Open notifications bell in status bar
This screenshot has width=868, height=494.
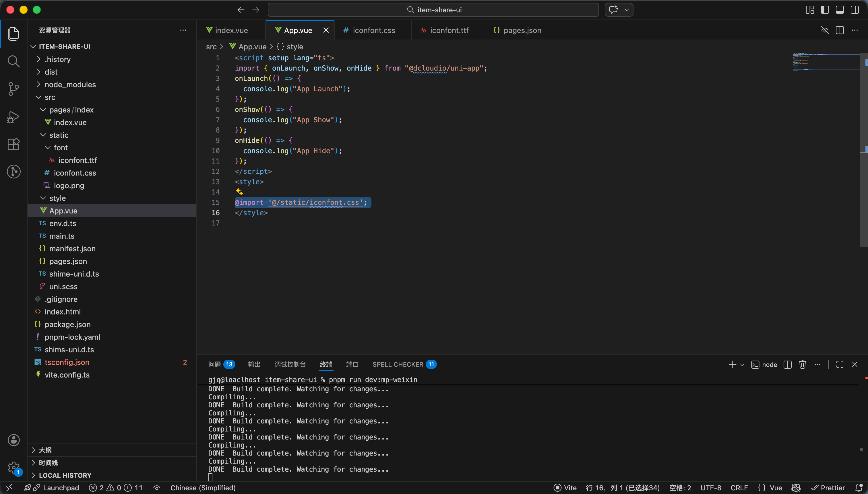pos(859,488)
